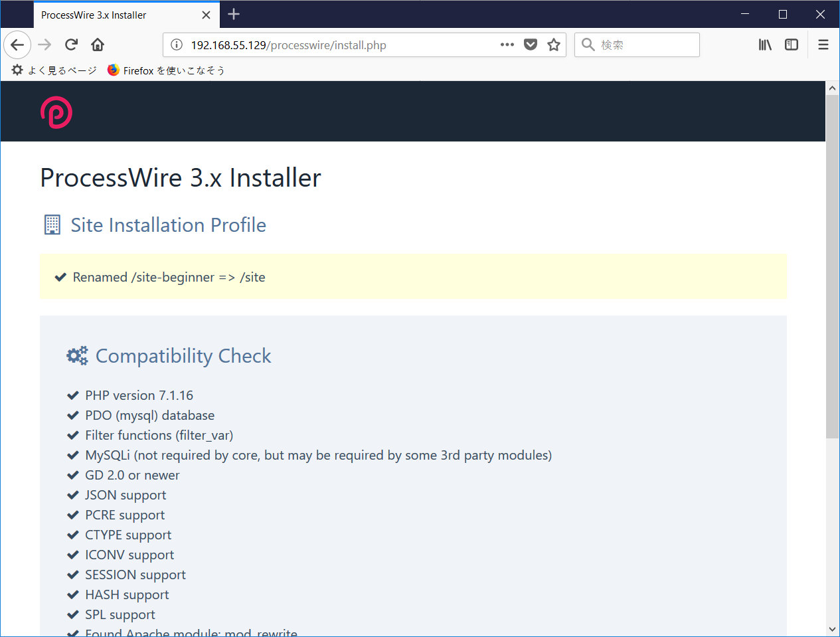The width and height of the screenshot is (840, 637).
Task: Reload the current page
Action: (70, 45)
